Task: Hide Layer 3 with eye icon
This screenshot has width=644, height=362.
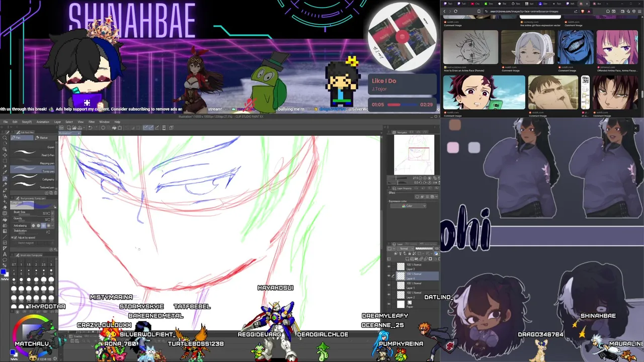Action: pos(389,266)
